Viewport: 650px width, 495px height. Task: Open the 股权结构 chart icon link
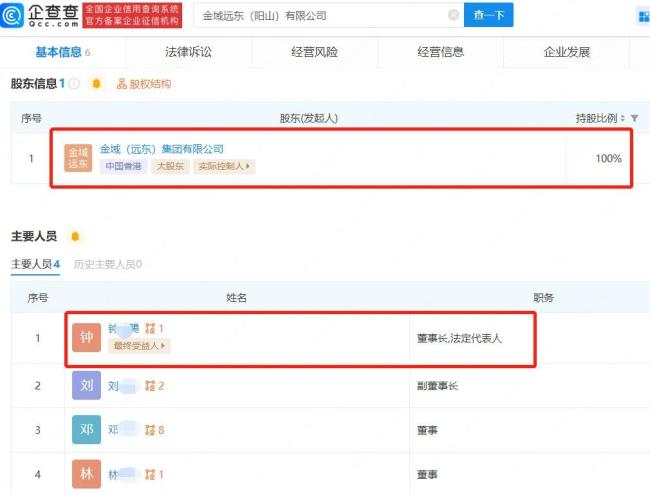[x=143, y=84]
